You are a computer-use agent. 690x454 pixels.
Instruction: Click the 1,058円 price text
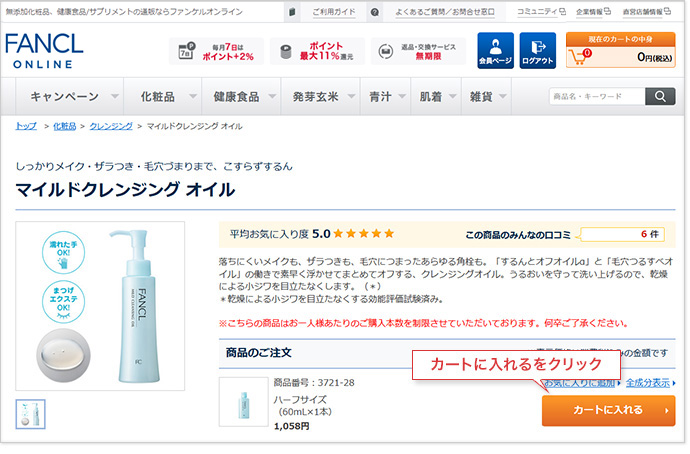tap(291, 426)
